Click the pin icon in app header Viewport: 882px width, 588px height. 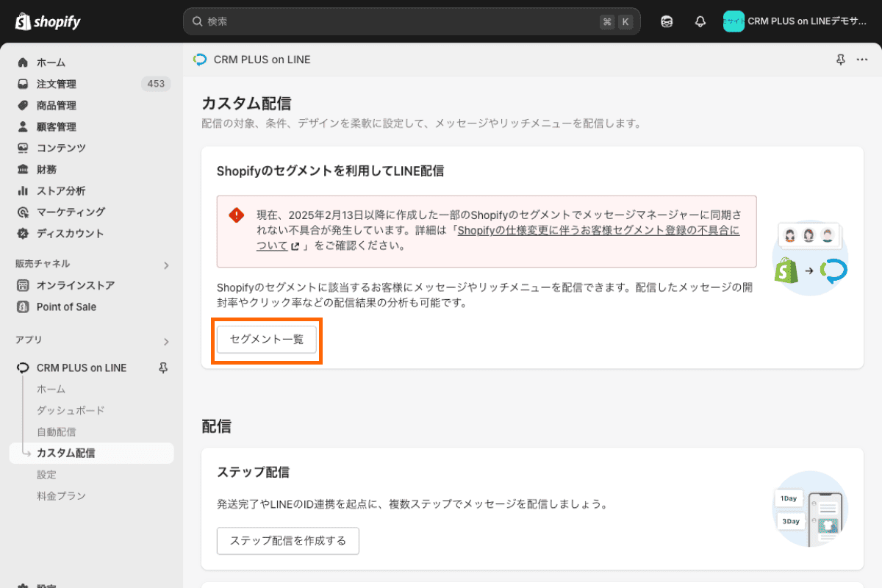click(x=841, y=60)
